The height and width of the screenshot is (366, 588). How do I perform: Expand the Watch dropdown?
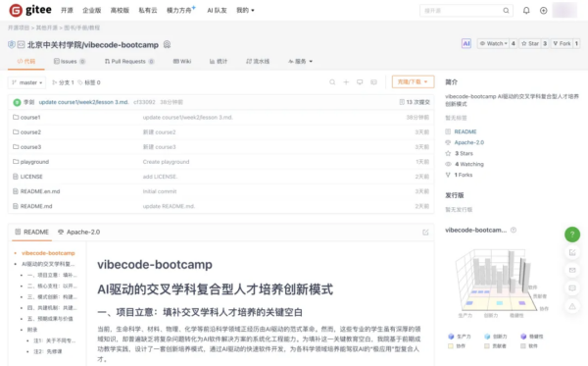[493, 43]
